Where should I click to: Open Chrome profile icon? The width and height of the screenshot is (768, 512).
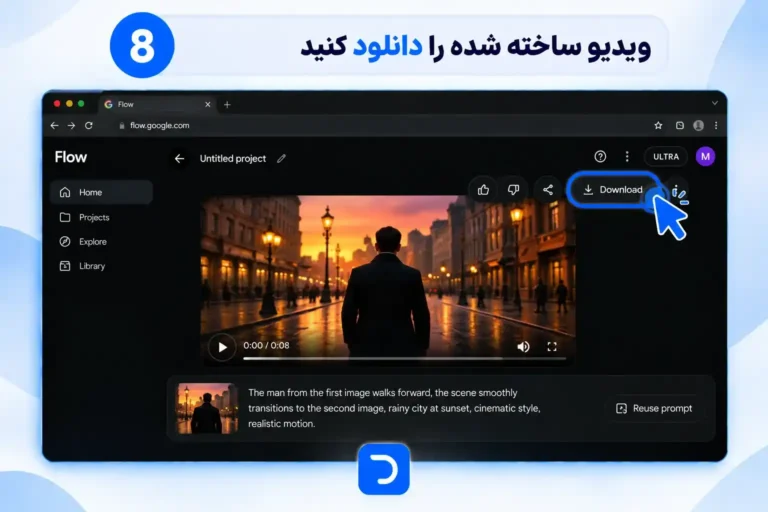tap(698, 125)
